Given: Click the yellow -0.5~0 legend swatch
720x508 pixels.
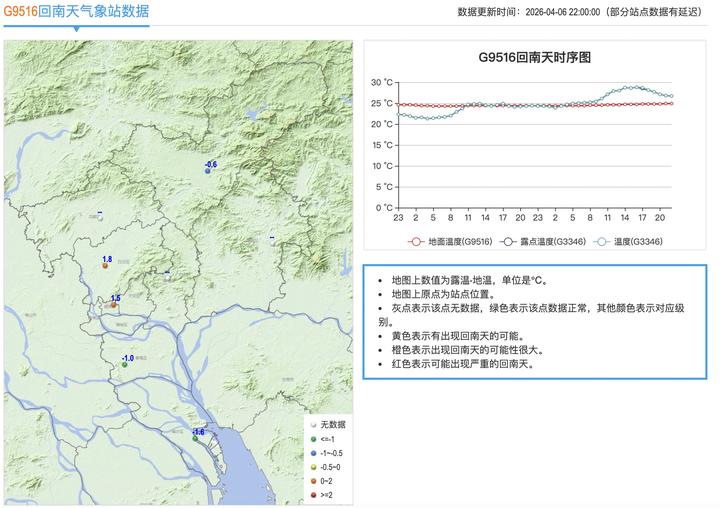Looking at the screenshot, I should click(312, 467).
